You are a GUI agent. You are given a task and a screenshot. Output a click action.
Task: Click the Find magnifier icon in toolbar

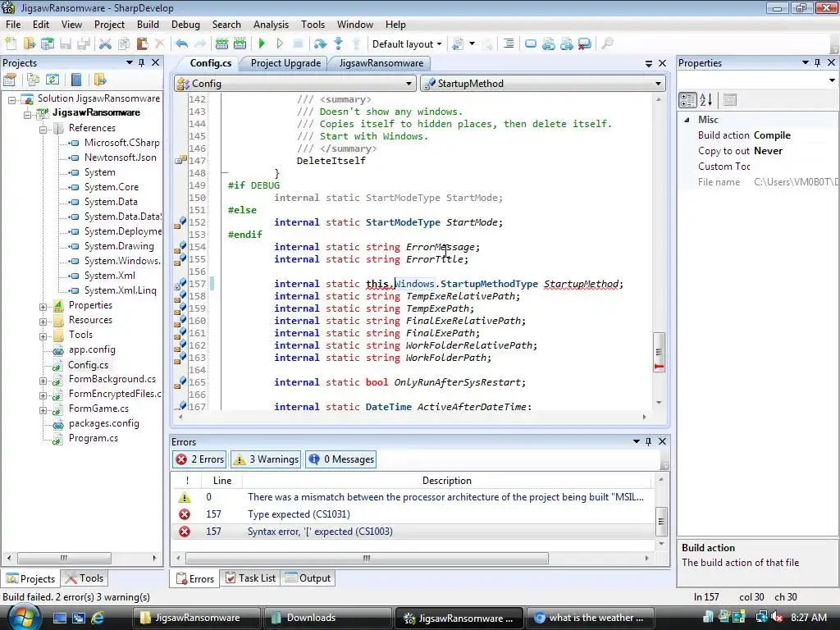point(607,43)
